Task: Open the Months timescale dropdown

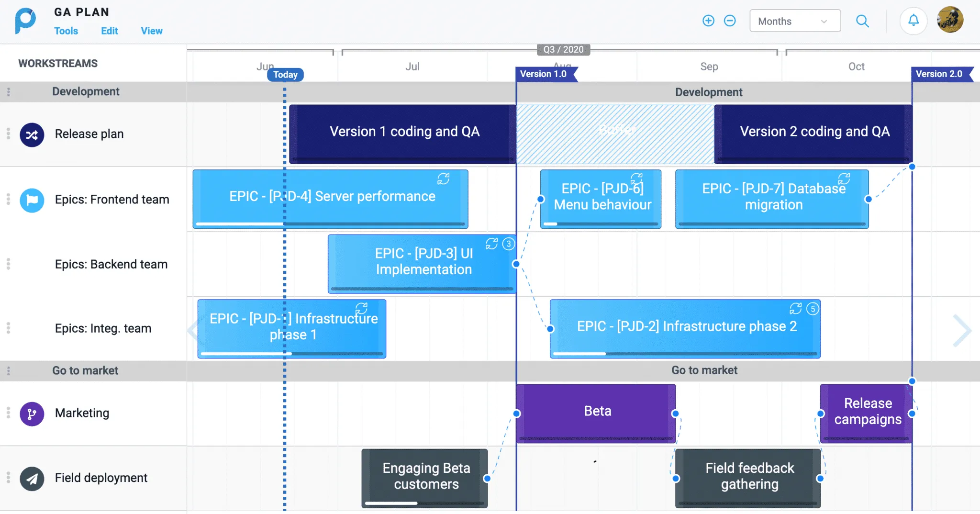Action: coord(795,21)
